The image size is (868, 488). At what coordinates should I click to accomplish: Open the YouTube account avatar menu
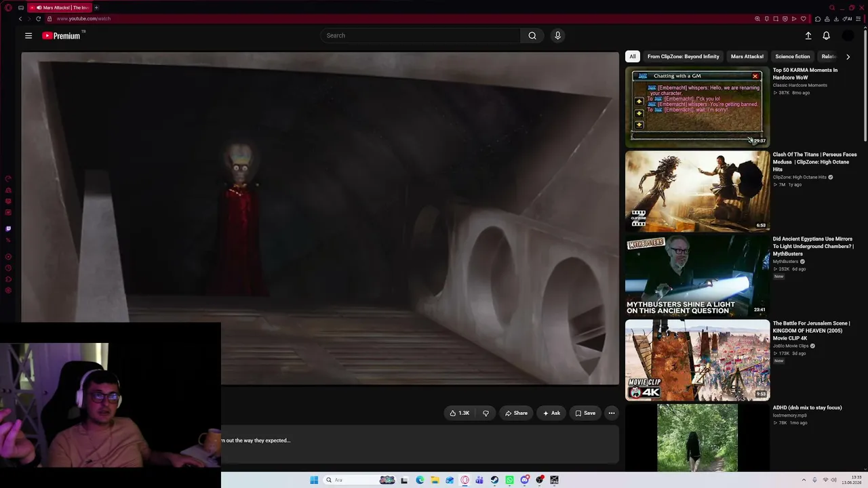(x=848, y=36)
